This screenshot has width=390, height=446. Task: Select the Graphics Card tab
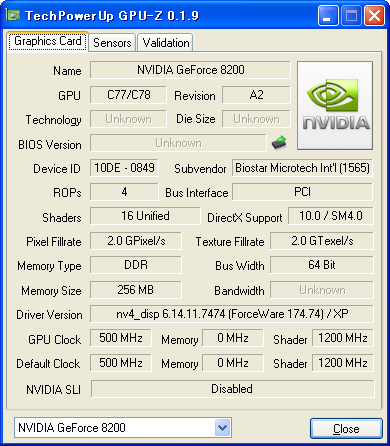point(48,41)
